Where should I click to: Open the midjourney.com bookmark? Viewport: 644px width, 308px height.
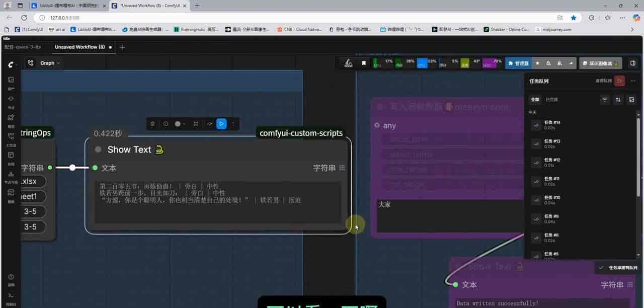coord(553,29)
